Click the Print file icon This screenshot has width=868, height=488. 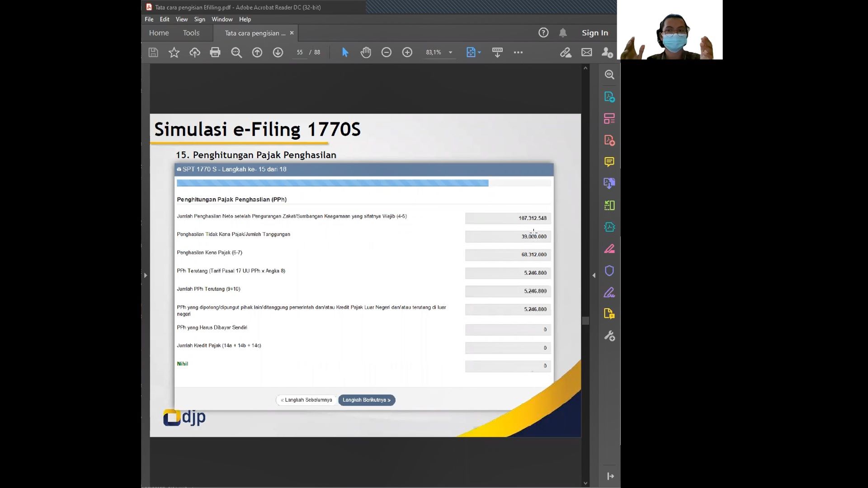(215, 52)
